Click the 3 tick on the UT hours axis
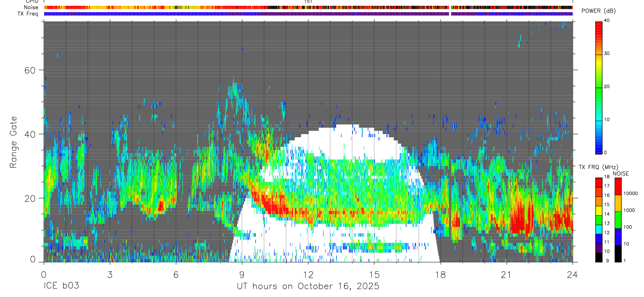This screenshot has width=644, height=297. coord(110,274)
